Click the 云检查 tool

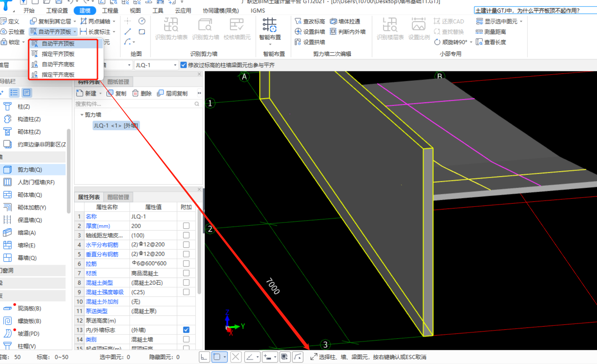click(13, 32)
